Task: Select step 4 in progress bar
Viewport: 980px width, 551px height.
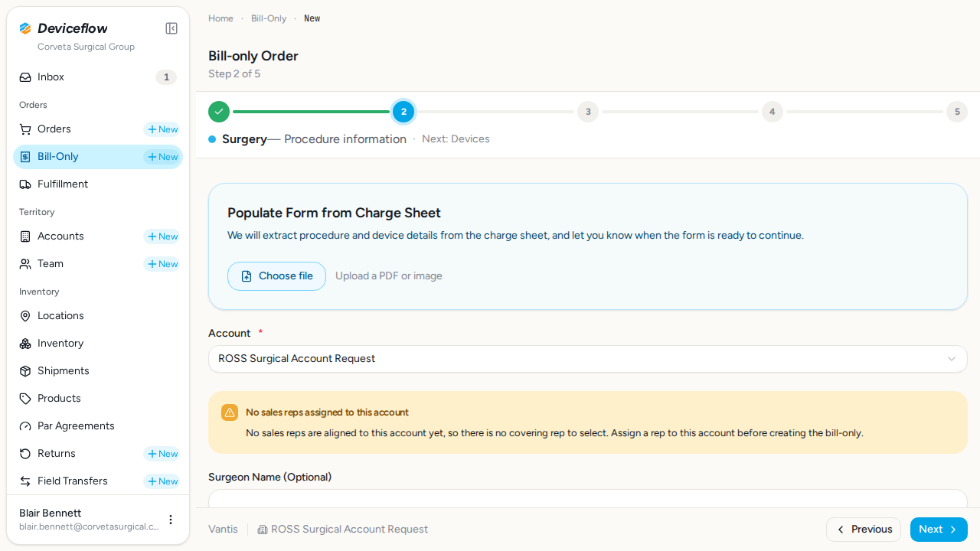Action: (773, 112)
